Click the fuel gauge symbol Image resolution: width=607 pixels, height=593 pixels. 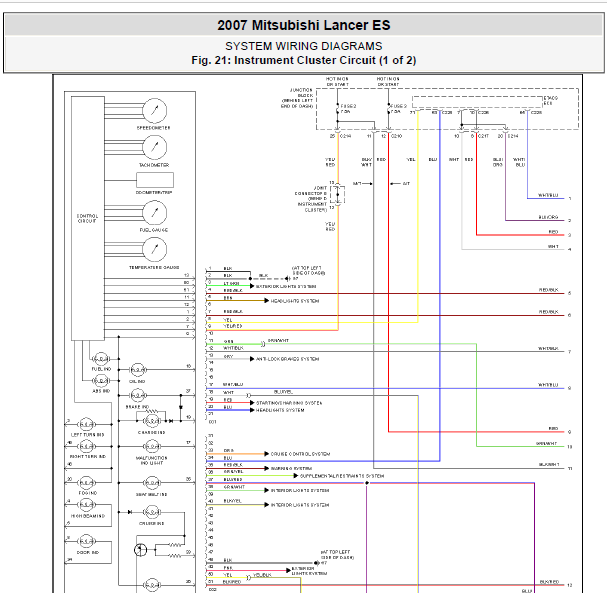coord(154,213)
